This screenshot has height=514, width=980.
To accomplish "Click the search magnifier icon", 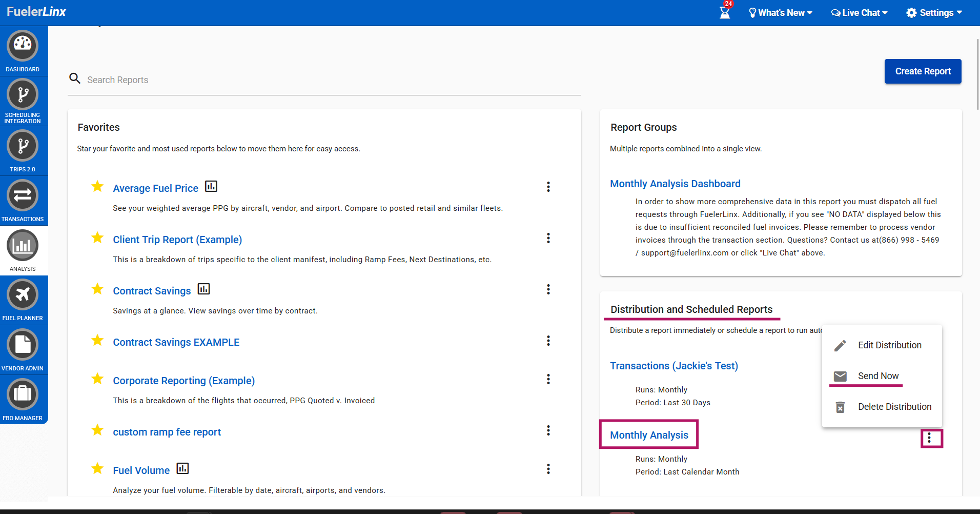I will [75, 78].
